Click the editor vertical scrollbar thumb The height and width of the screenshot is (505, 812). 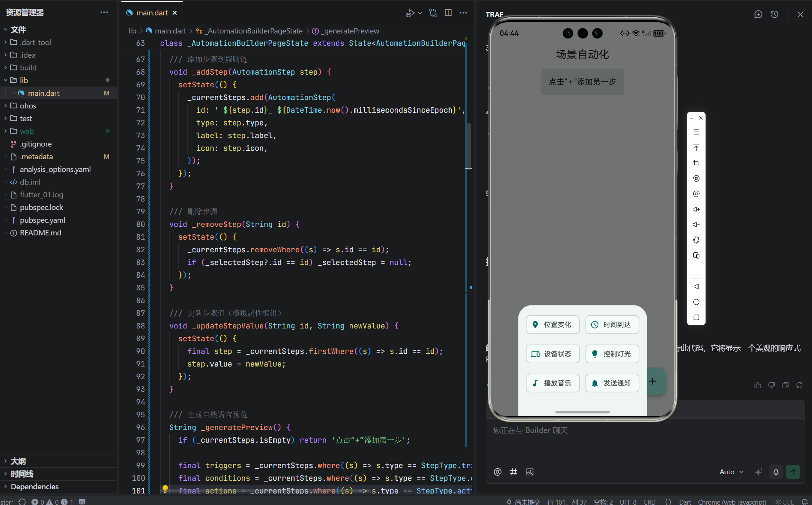tap(469, 146)
